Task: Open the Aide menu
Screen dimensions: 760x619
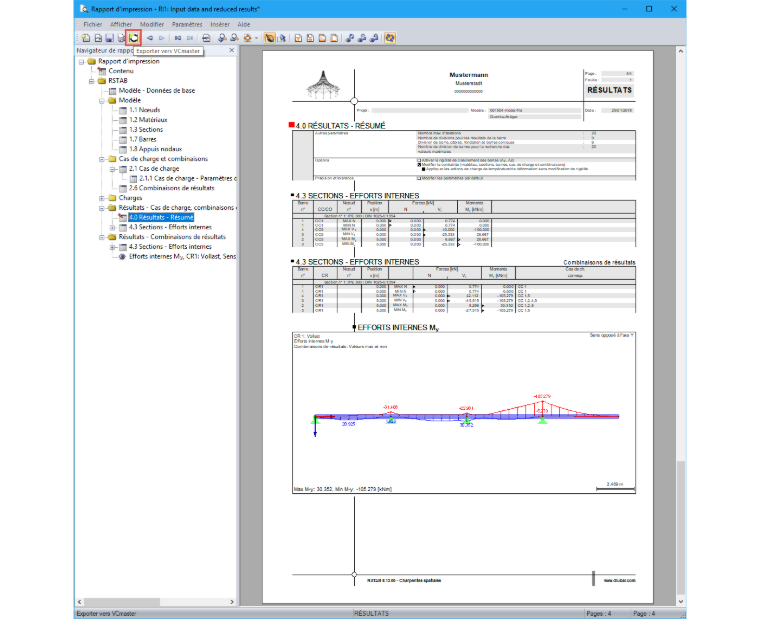Action: point(244,24)
